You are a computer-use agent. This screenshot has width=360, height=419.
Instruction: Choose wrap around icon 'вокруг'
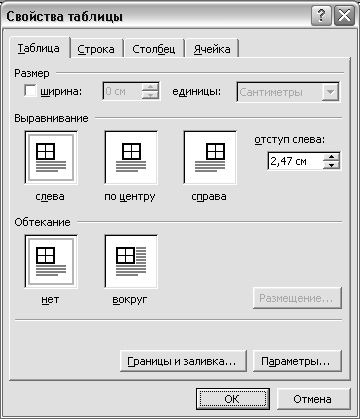[131, 261]
